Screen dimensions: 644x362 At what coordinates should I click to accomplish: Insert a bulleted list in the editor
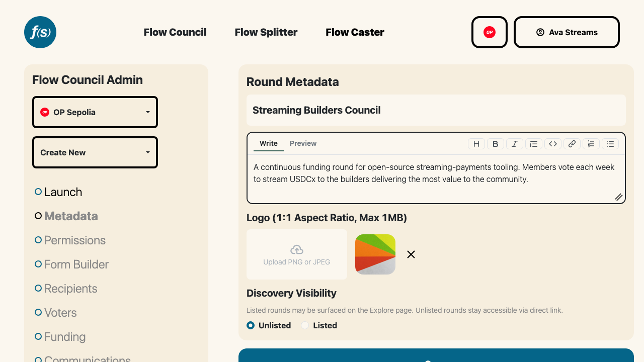(610, 144)
